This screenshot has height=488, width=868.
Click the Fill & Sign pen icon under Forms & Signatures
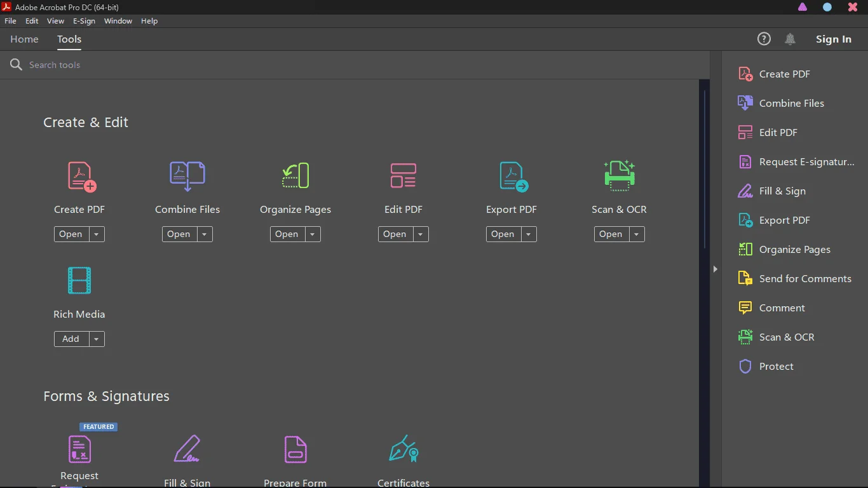187,449
